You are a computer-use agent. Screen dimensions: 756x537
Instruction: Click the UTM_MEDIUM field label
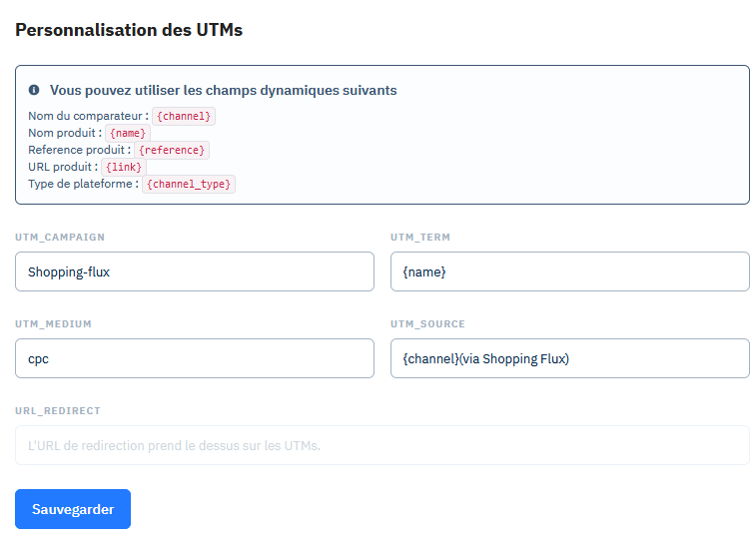[53, 324]
